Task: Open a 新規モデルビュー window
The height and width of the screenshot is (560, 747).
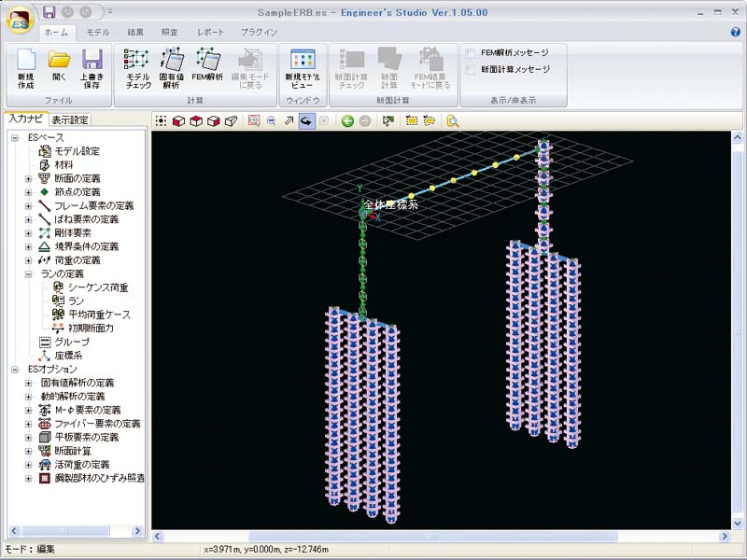Action: click(x=301, y=66)
